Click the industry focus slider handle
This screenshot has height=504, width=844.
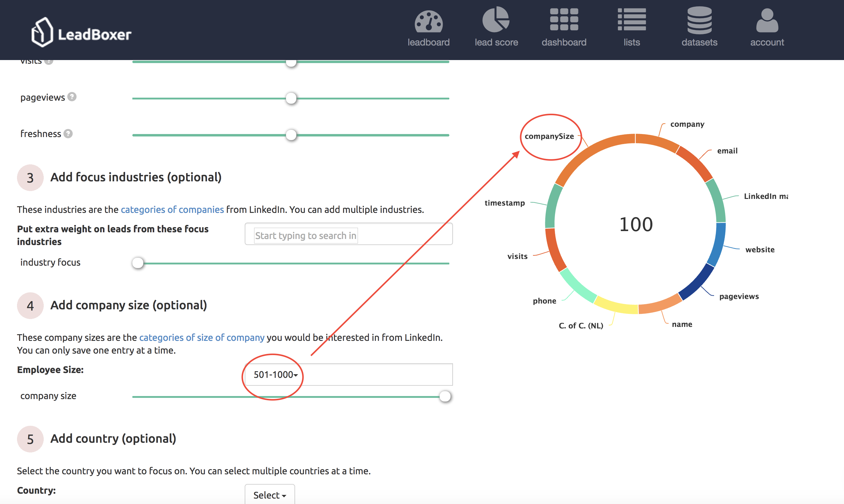[x=138, y=263]
